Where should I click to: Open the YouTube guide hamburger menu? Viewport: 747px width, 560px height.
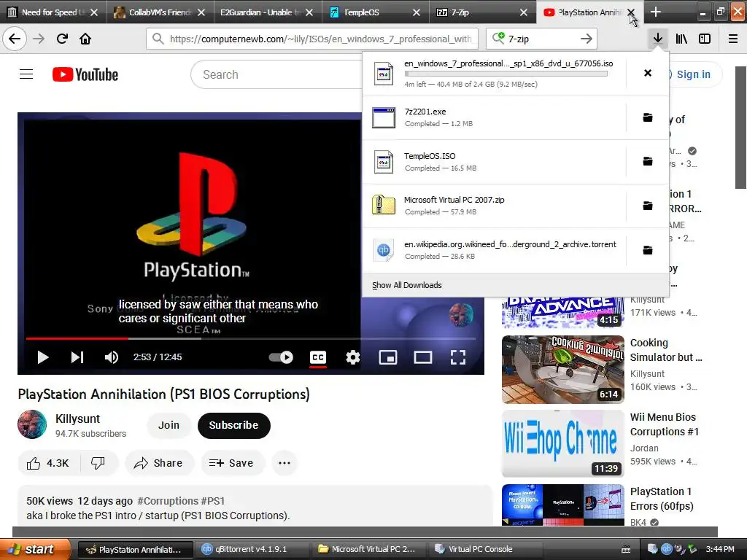(x=26, y=74)
